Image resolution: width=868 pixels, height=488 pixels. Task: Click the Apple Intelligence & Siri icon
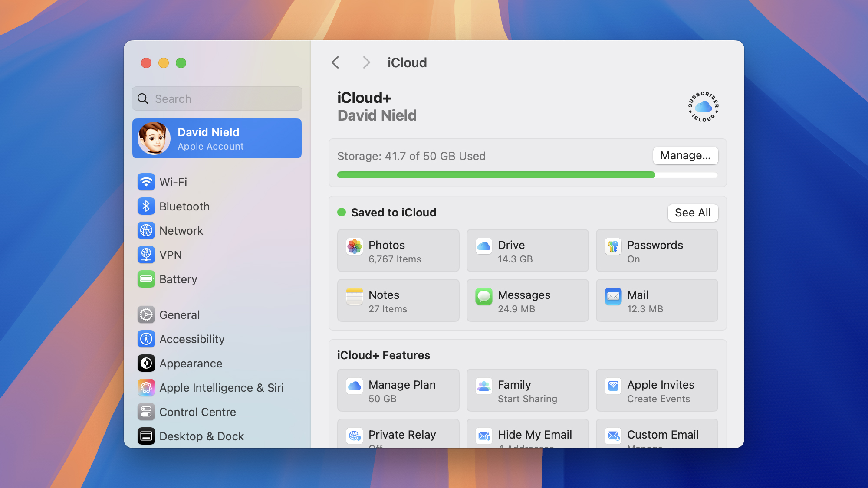147,387
